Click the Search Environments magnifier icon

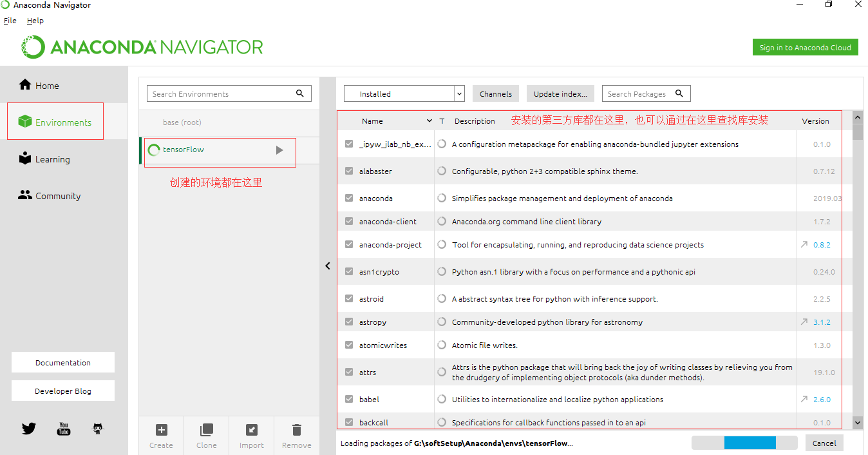click(300, 93)
